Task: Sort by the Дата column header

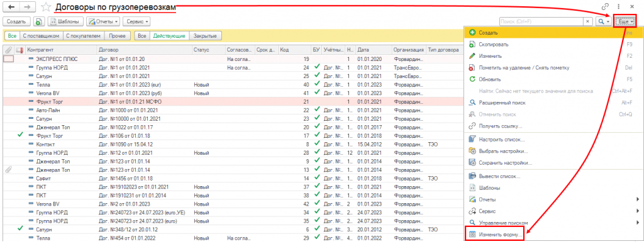Action: 374,50
